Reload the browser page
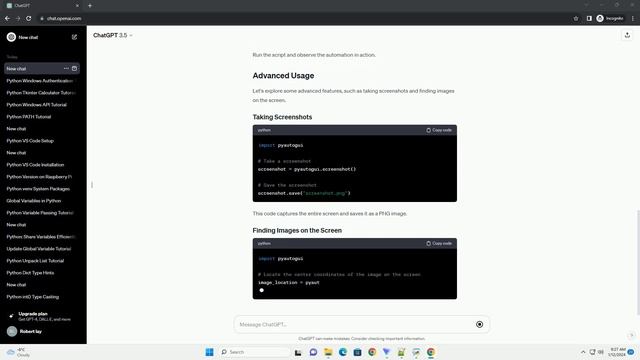640x360 pixels. [29, 18]
